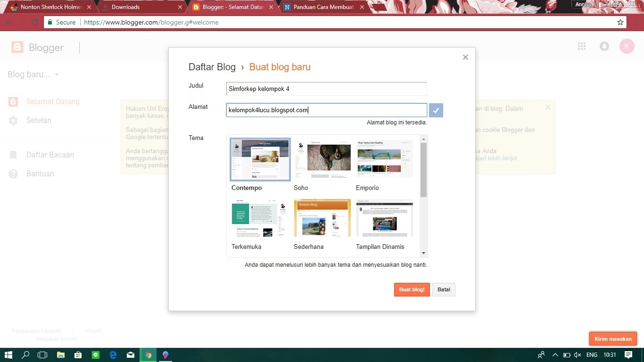Screen dimensions: 644x362
Task: Dismiss the EU cookie notice banner
Action: coord(548,107)
